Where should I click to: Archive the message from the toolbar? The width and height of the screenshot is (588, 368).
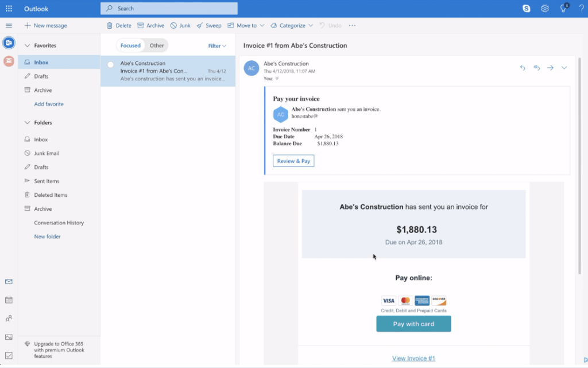coord(151,25)
